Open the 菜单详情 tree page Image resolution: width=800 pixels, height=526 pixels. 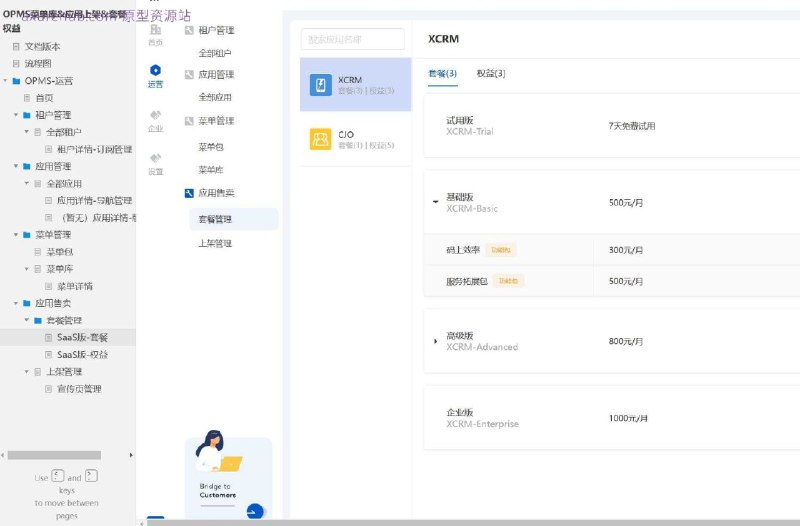point(74,286)
